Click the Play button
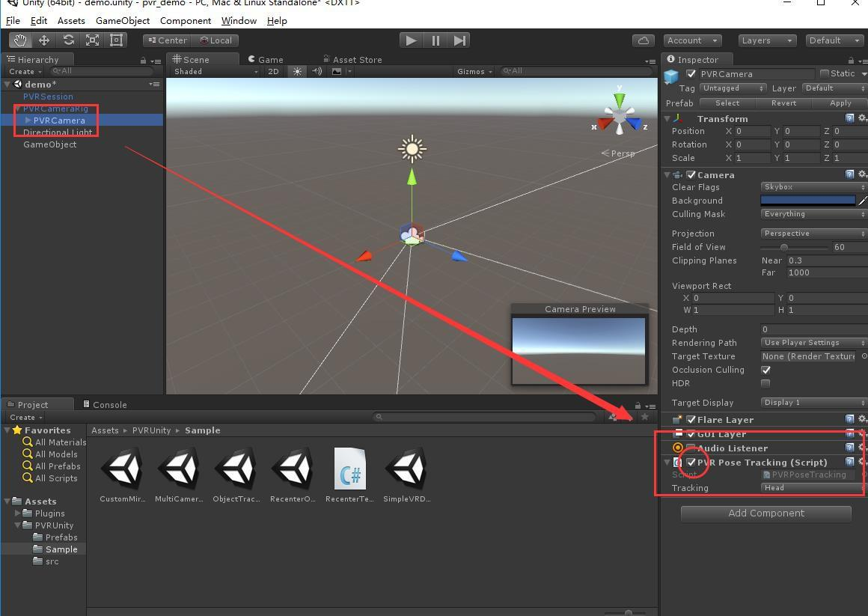The height and width of the screenshot is (616, 868). point(412,40)
